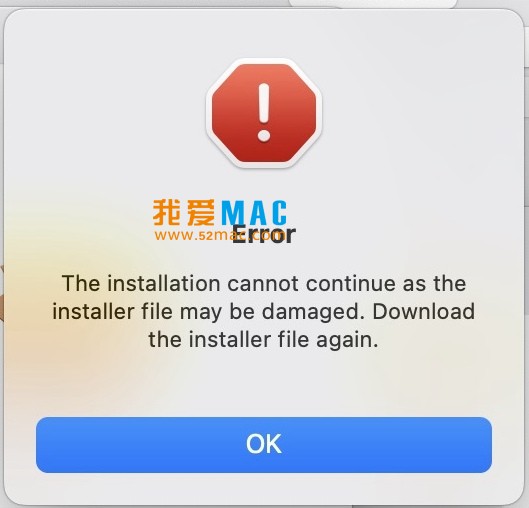Click the word 'damaged' in the message
The width and height of the screenshot is (529, 508).
[311, 312]
